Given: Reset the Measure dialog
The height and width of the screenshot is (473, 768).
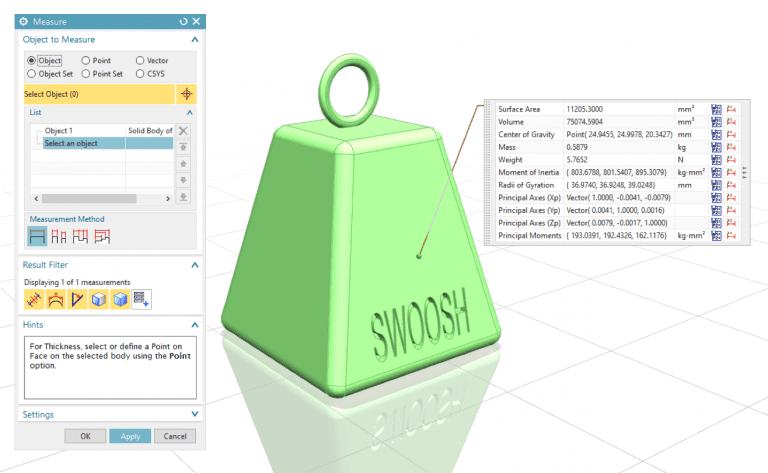Looking at the screenshot, I should (x=183, y=22).
